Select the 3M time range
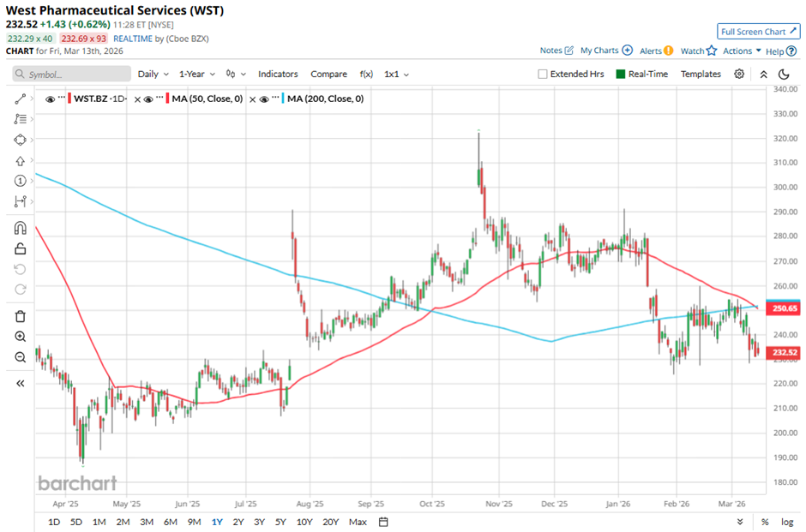The height and width of the screenshot is (532, 806). (147, 522)
